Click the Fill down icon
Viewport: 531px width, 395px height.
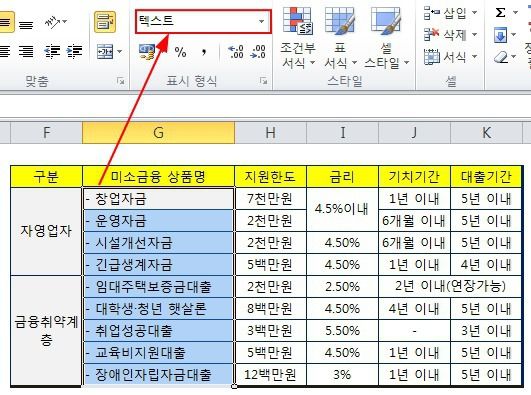tap(501, 35)
